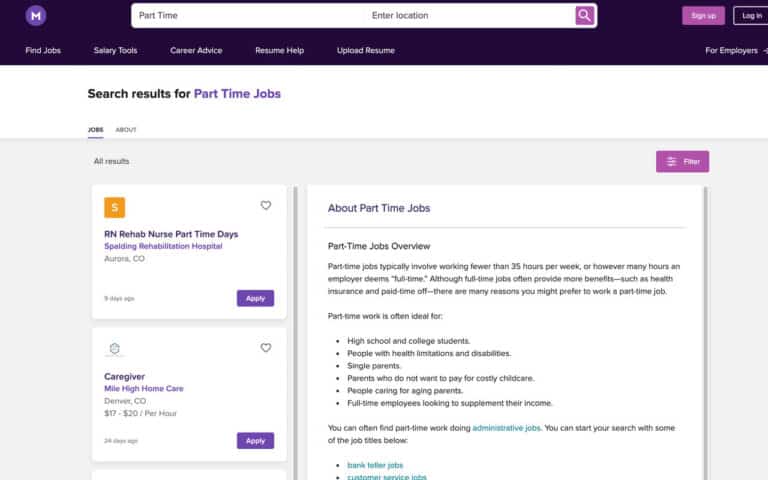Click the orange Spalding 'S' company logo
The width and height of the screenshot is (768, 480).
click(115, 208)
